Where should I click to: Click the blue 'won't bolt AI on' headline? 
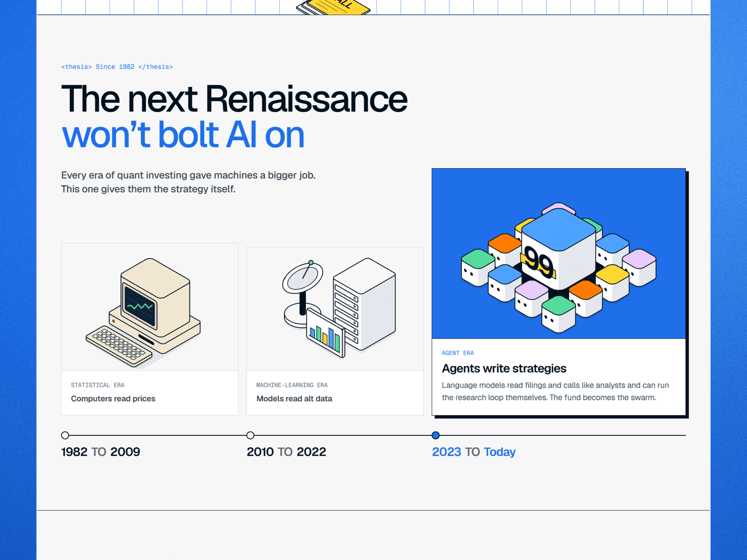(183, 135)
